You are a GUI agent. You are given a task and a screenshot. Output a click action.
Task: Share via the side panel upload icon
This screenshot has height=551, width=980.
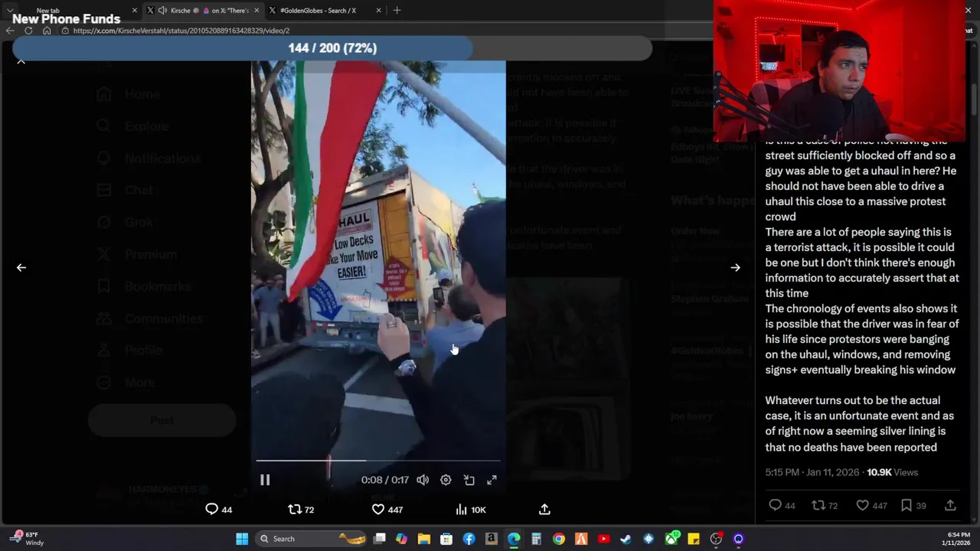pos(950,505)
